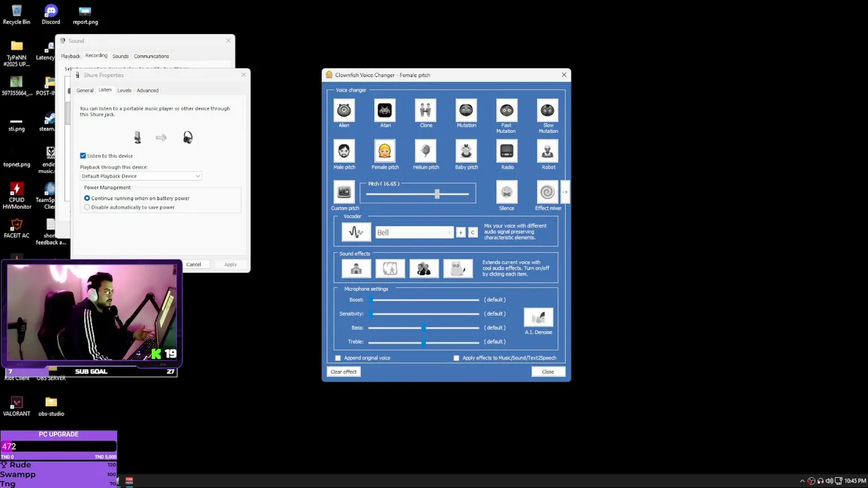The image size is (868, 488).
Task: Pick the Robot voice effect
Action: click(547, 151)
